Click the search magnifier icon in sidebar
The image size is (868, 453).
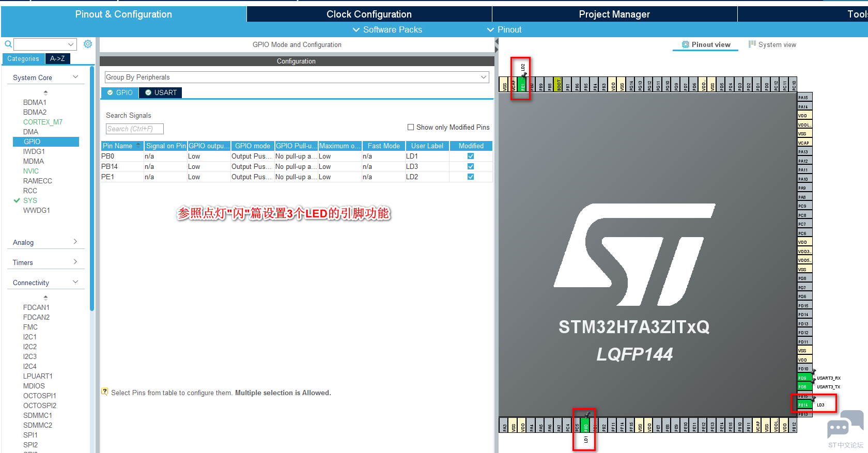[8, 44]
